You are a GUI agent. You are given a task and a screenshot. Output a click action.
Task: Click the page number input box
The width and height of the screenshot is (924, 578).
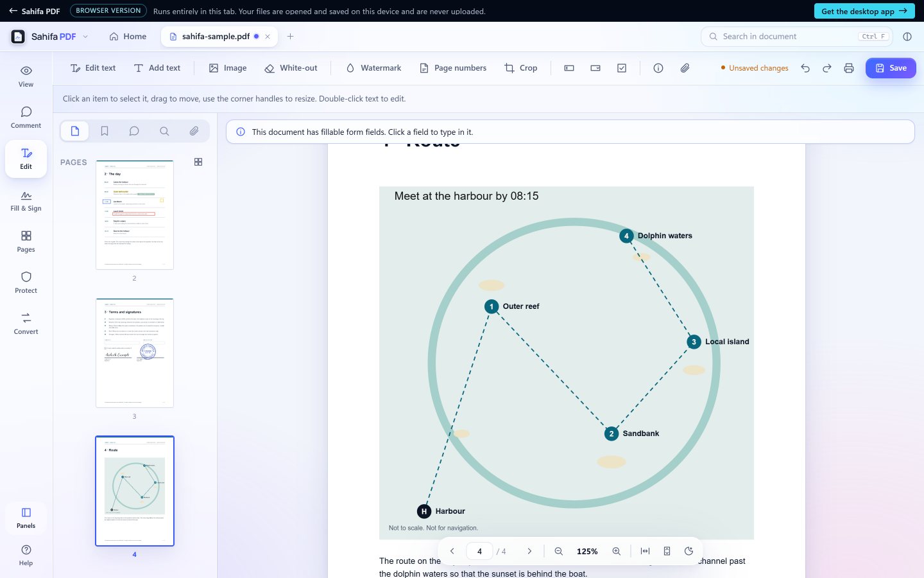pyautogui.click(x=479, y=551)
